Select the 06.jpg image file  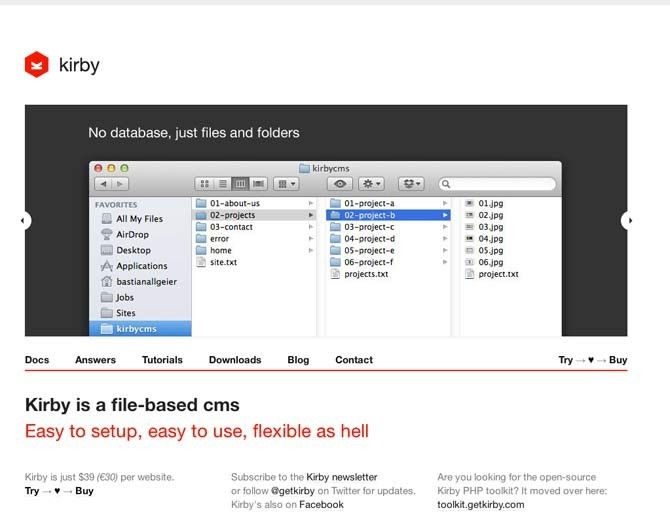point(484,262)
